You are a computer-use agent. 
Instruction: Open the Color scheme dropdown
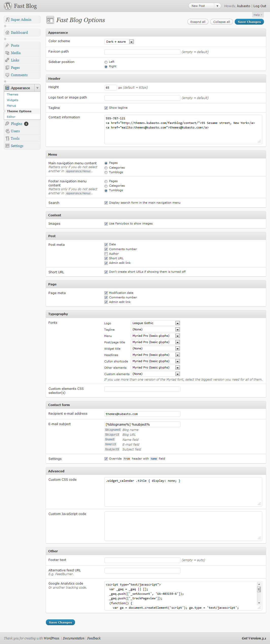pos(119,42)
